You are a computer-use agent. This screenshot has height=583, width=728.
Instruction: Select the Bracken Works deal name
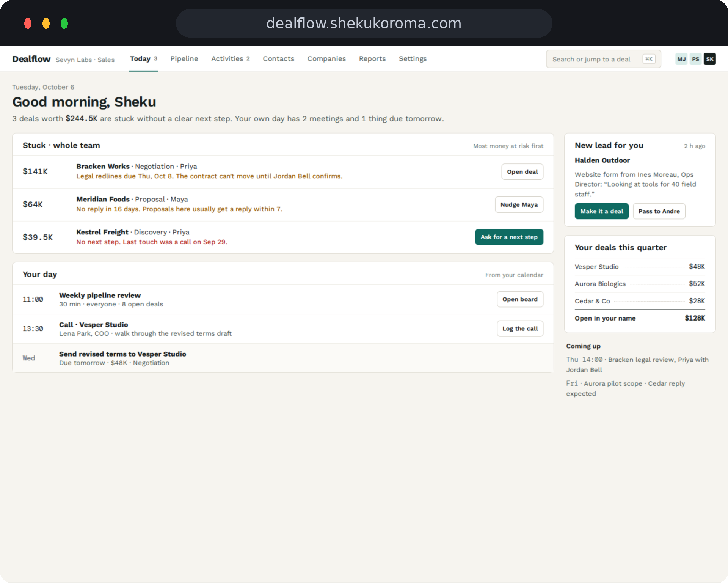point(103,167)
